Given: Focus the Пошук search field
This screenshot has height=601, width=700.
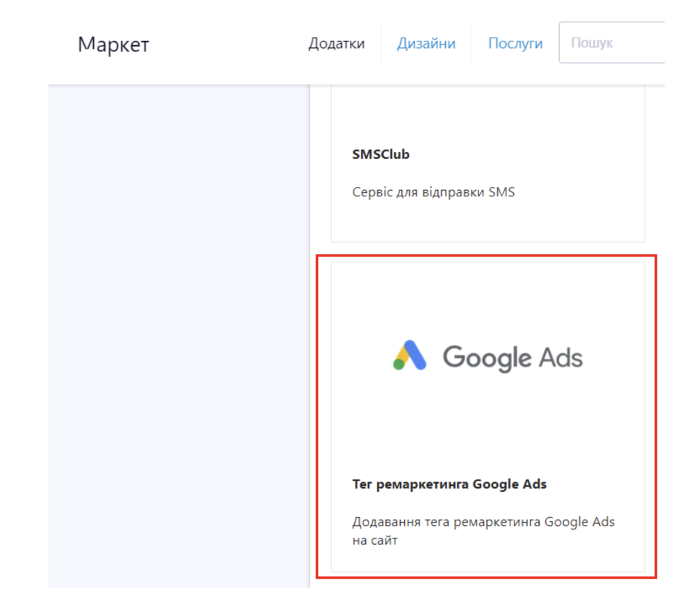Looking at the screenshot, I should coord(612,42).
